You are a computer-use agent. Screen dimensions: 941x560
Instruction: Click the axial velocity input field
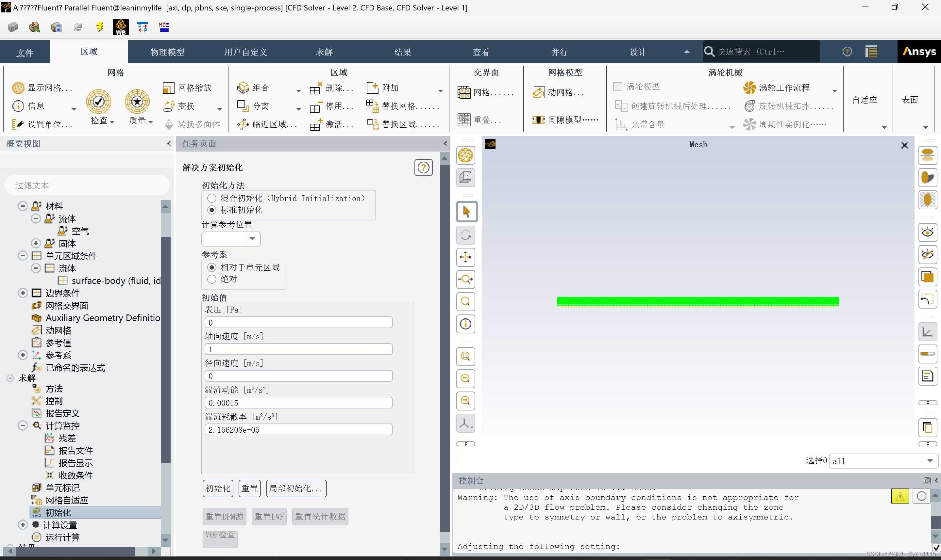pyautogui.click(x=298, y=349)
